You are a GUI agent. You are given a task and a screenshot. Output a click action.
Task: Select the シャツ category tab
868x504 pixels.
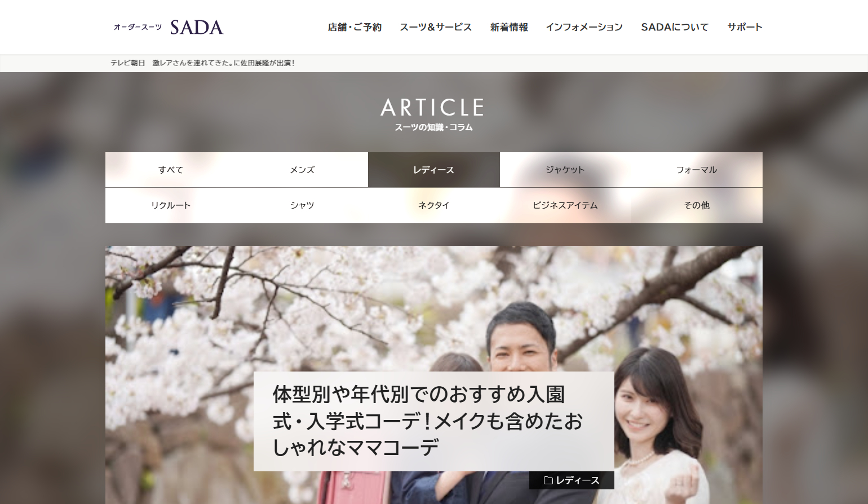tap(302, 205)
